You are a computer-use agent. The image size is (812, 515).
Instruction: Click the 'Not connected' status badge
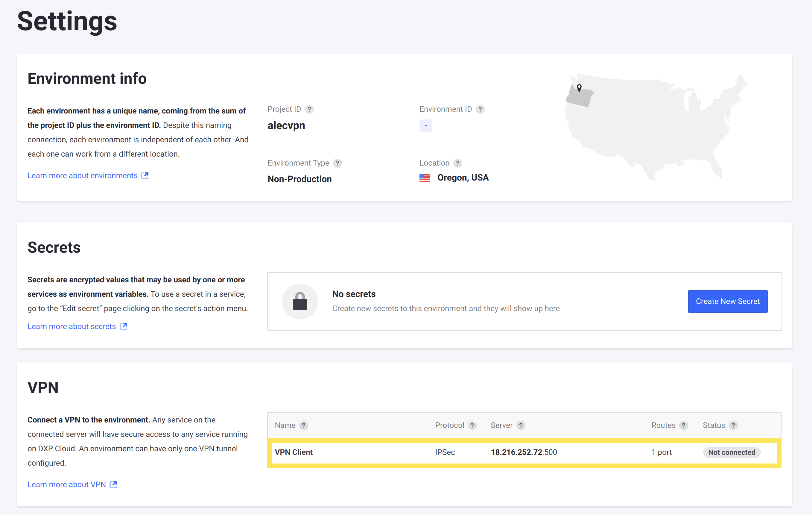[732, 452]
